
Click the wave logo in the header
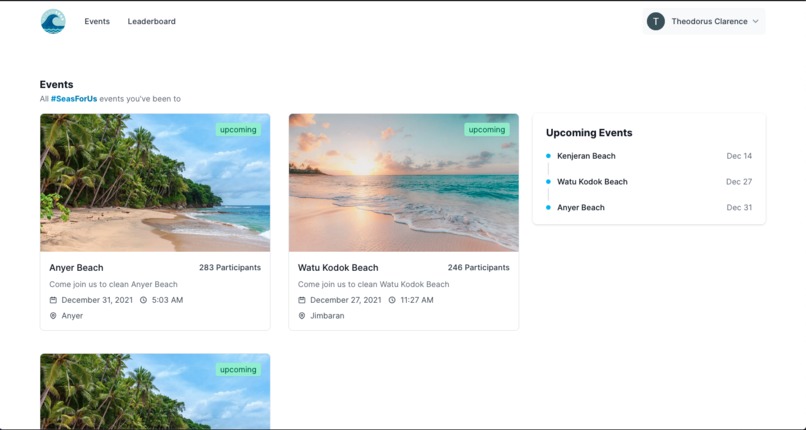click(x=53, y=22)
